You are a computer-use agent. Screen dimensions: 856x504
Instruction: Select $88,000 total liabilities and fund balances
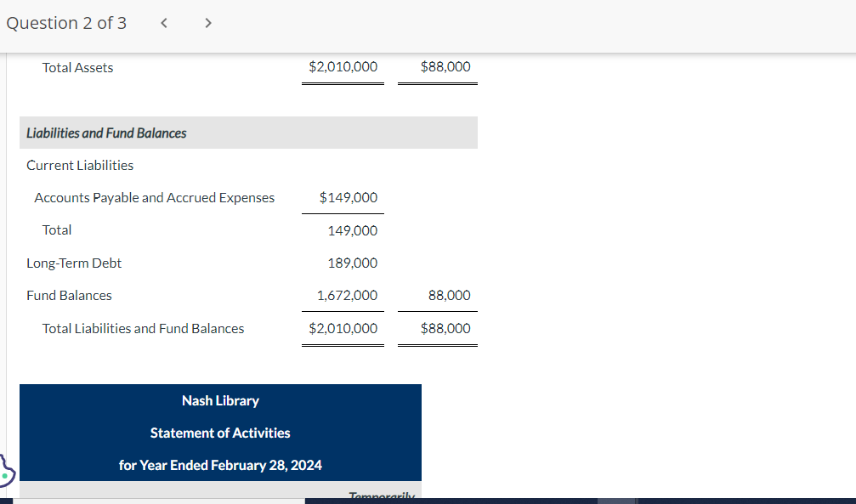[445, 328]
